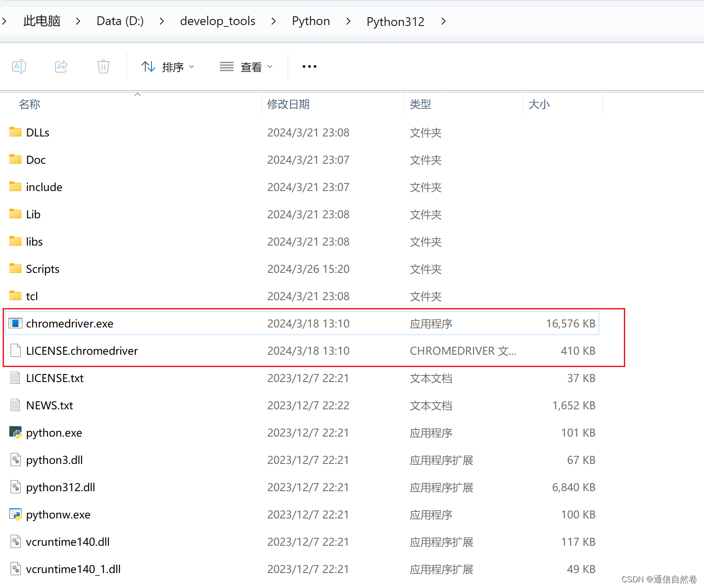704x588 pixels.
Task: Select the file name python.exe
Action: [x=54, y=433]
